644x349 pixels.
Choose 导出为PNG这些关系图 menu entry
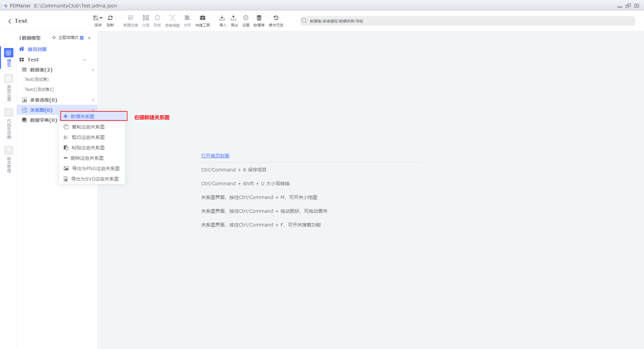click(92, 168)
